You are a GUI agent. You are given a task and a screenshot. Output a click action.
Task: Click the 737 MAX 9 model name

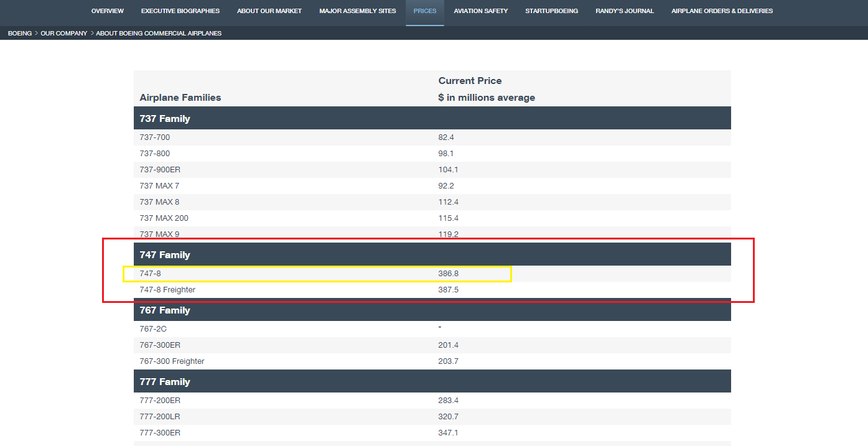(159, 235)
